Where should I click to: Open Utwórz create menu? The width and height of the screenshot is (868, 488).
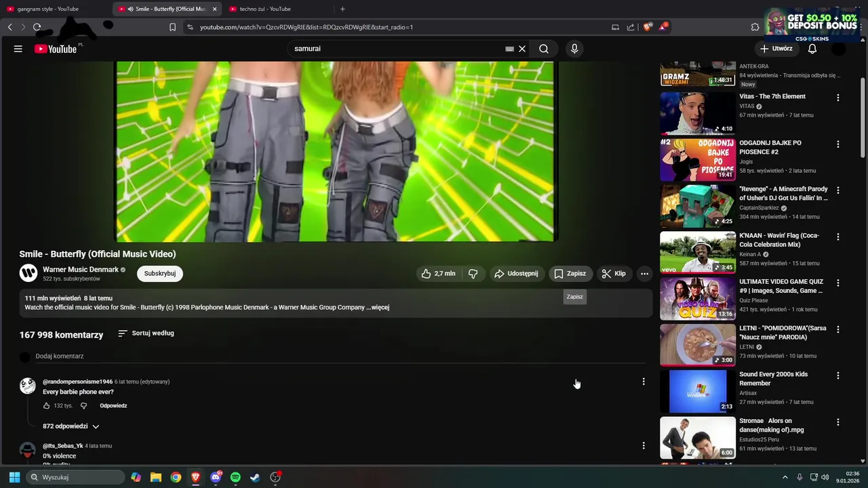(776, 49)
